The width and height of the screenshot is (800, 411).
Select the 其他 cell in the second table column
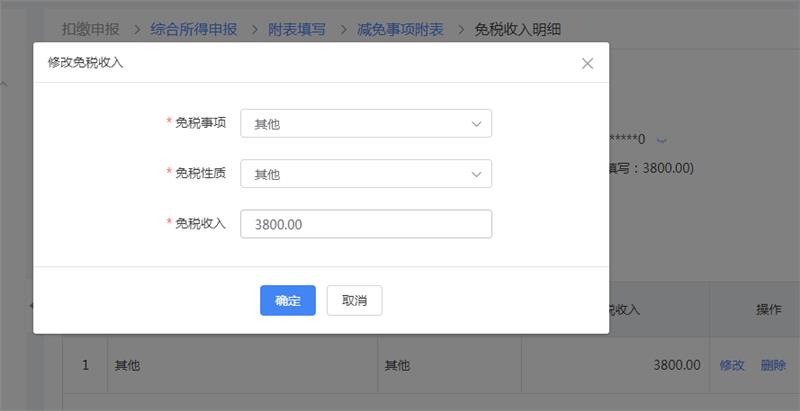(x=397, y=365)
